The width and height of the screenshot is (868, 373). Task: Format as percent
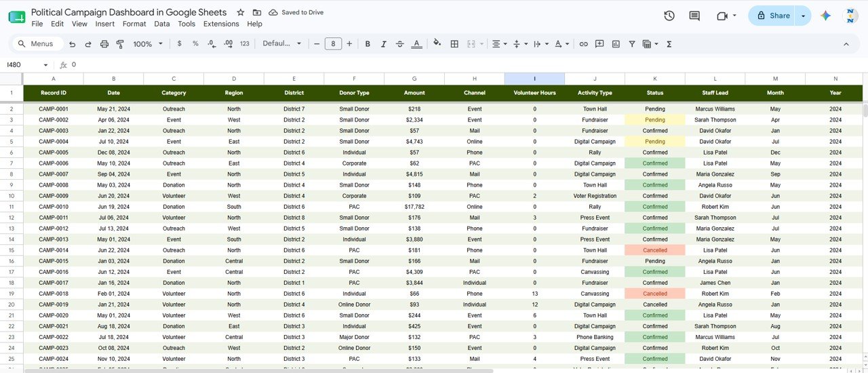(x=195, y=43)
